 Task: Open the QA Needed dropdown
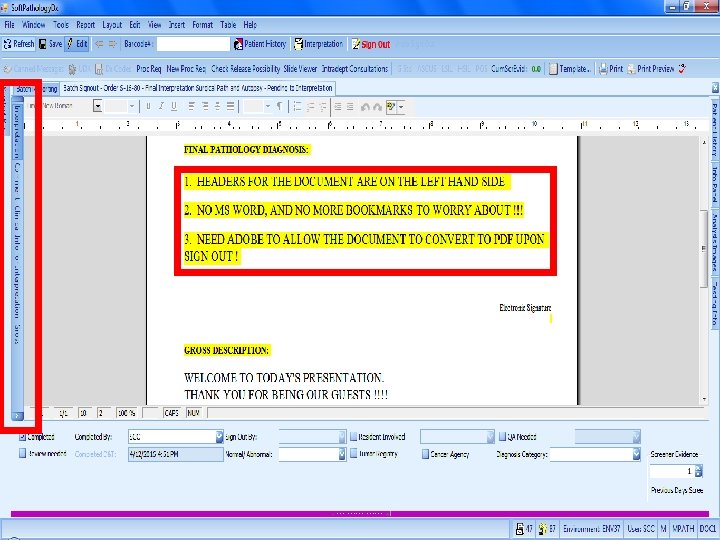[x=636, y=437]
